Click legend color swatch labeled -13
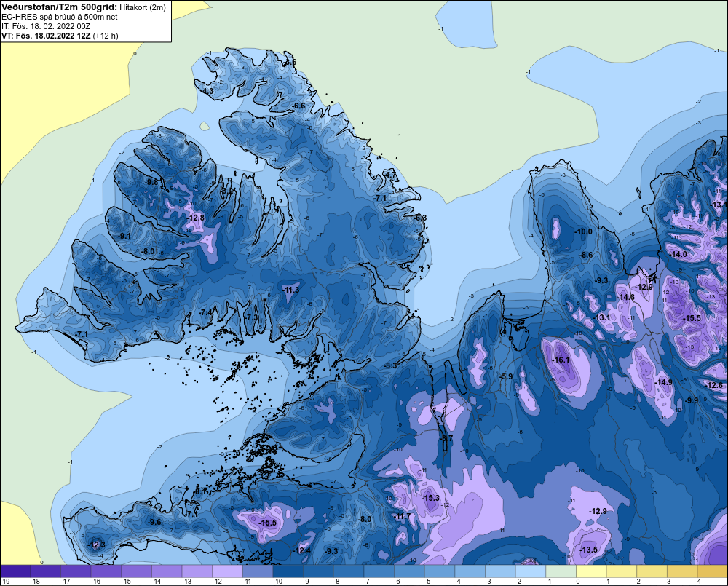Image resolution: width=728 pixels, height=586 pixels. (x=197, y=571)
